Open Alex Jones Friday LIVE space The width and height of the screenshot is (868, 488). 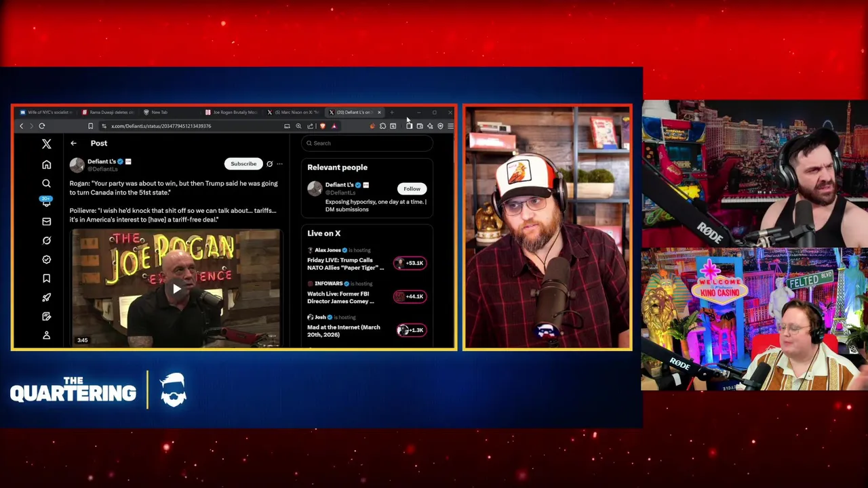pos(346,264)
